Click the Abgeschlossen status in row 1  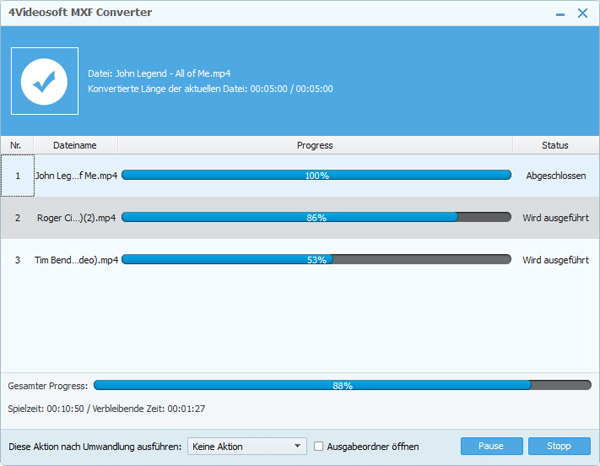click(x=555, y=175)
